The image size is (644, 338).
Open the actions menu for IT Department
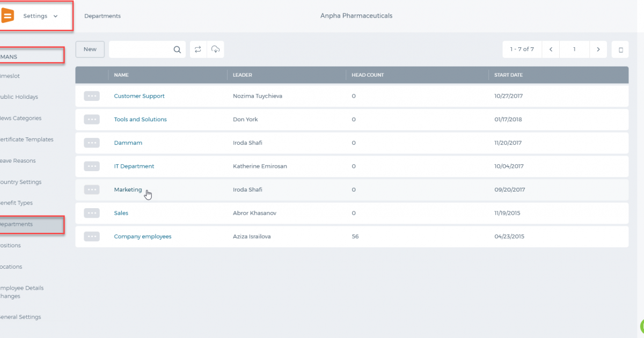point(92,166)
